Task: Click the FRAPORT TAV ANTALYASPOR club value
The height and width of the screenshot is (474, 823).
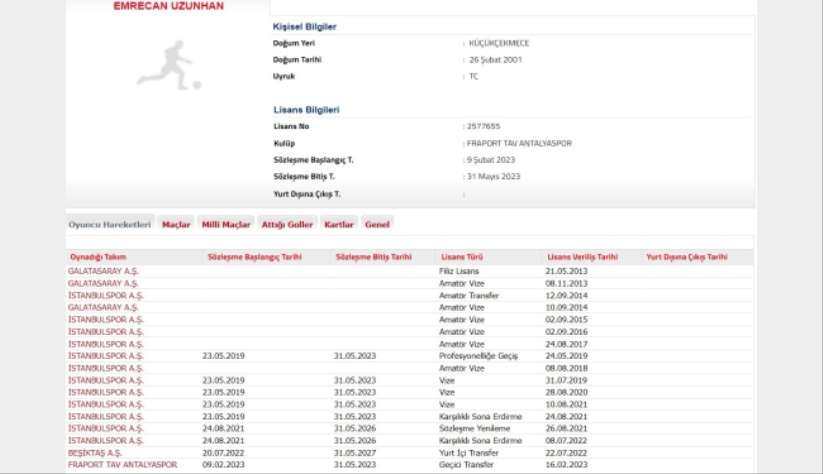Action: point(519,143)
